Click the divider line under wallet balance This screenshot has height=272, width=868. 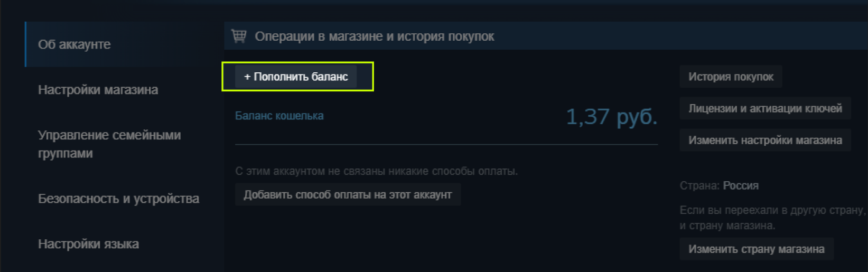(446, 144)
